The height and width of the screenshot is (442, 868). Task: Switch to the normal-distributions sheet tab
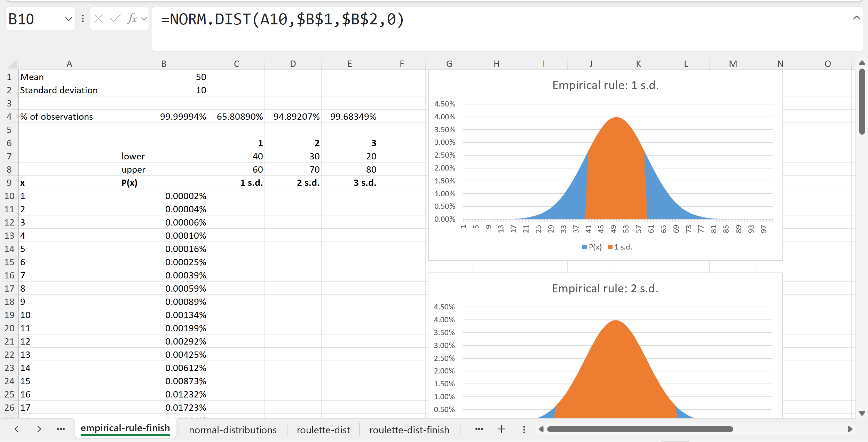(232, 430)
